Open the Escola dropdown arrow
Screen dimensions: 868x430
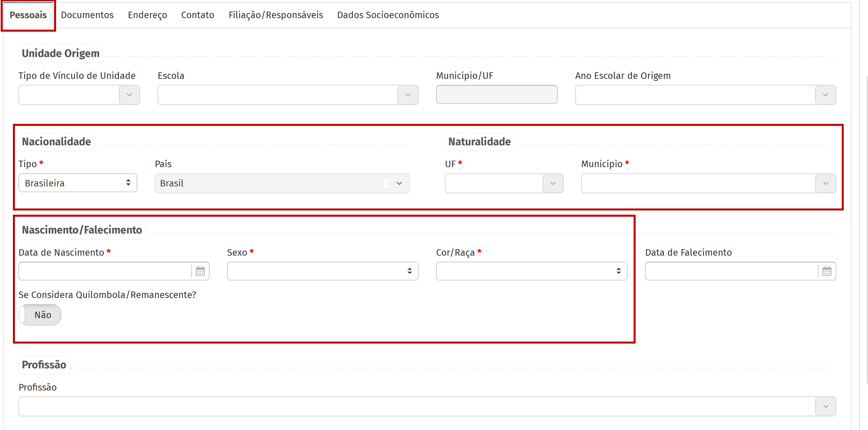[x=408, y=95]
